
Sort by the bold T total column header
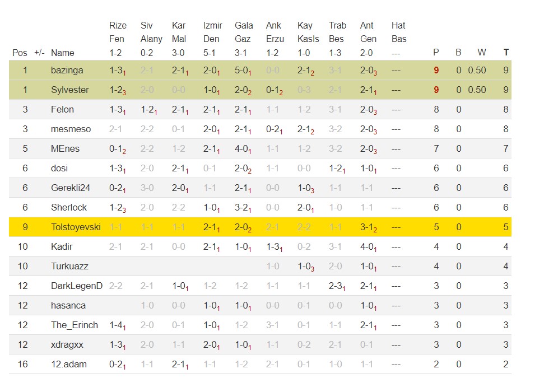coord(506,53)
